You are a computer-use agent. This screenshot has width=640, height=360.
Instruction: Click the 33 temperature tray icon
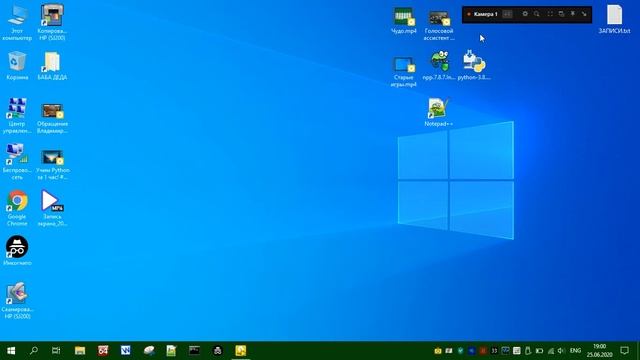pyautogui.click(x=494, y=351)
